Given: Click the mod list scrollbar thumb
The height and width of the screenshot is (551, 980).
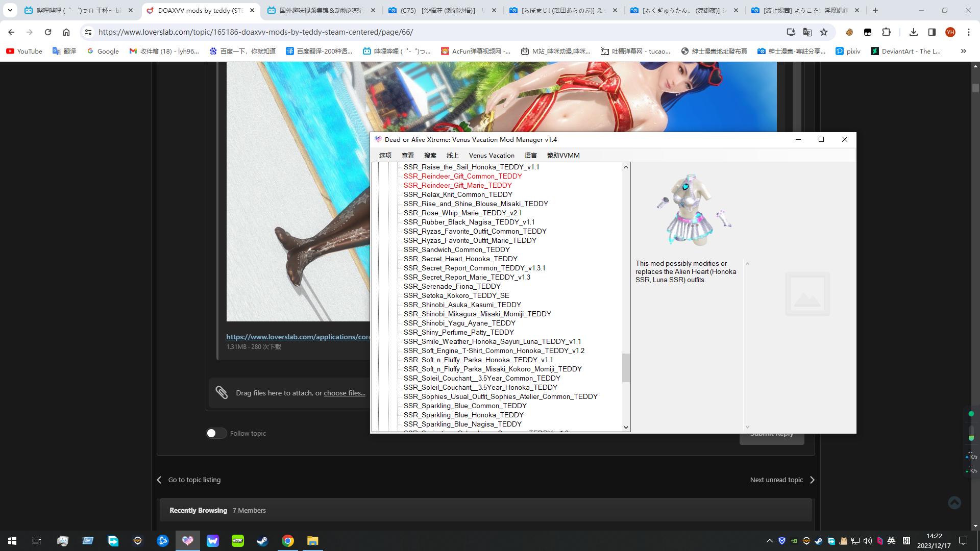Looking at the screenshot, I should click(x=626, y=367).
